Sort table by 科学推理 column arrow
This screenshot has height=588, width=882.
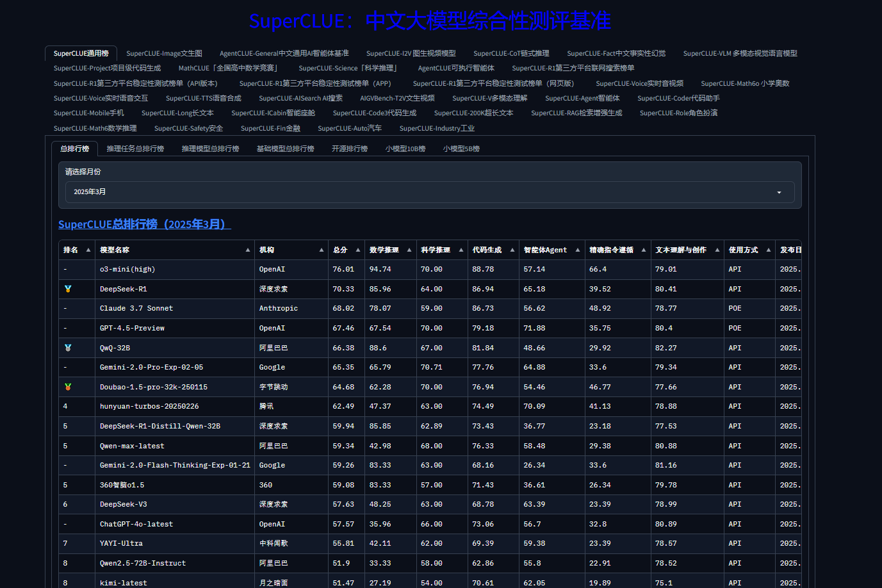coord(461,250)
